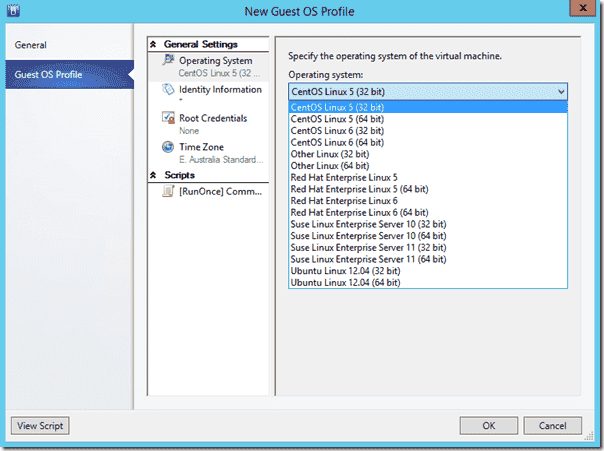Click the app icon in title bar
Viewport: 604px width, 451px height.
(x=13, y=10)
